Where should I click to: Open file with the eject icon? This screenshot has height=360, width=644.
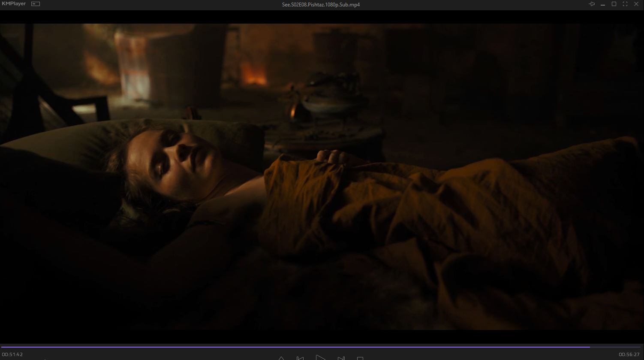coord(281,358)
